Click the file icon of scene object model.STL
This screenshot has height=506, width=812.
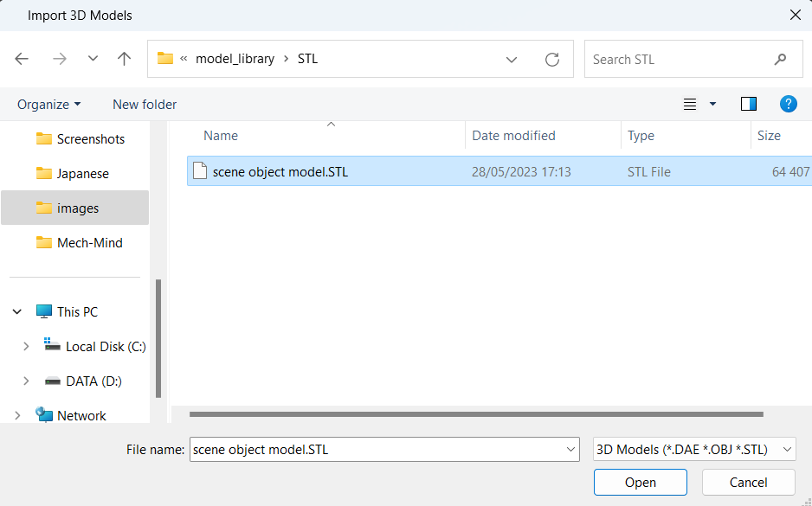click(200, 170)
